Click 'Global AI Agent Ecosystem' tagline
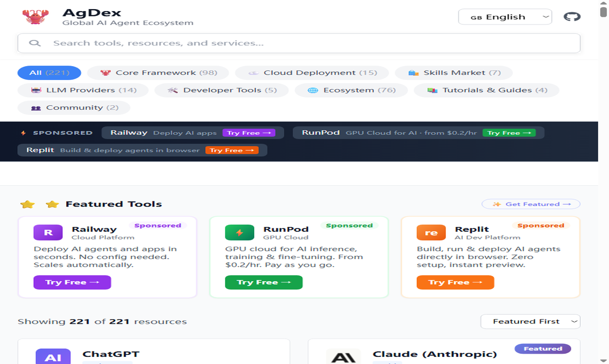This screenshot has width=609, height=364. click(128, 23)
